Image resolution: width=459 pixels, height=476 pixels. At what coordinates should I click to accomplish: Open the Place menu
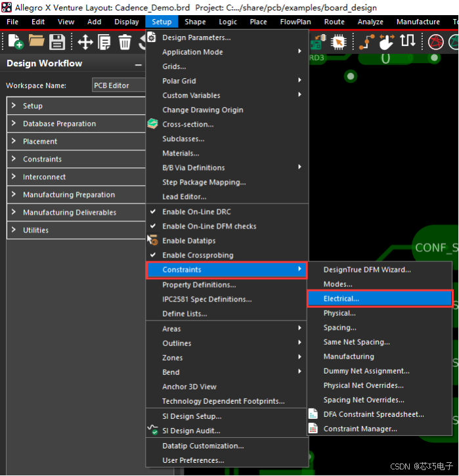pos(258,22)
